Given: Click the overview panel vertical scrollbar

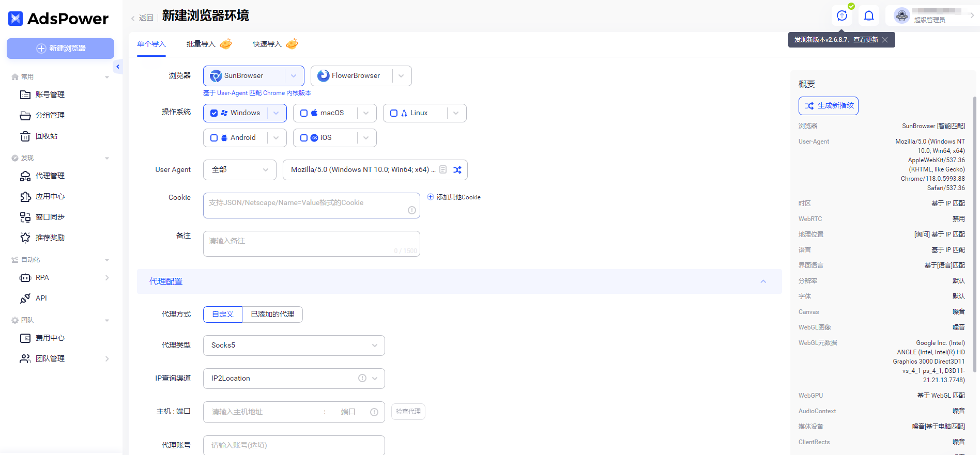Looking at the screenshot, I should click(975, 232).
